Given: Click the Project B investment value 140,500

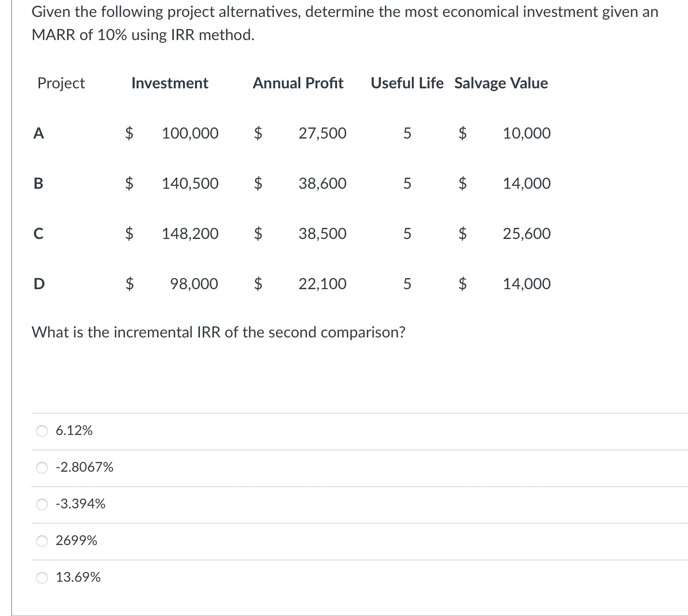Looking at the screenshot, I should [x=190, y=183].
